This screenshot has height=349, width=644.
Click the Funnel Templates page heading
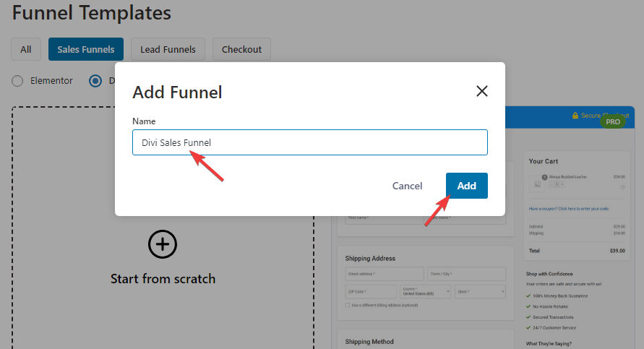pos(92,13)
